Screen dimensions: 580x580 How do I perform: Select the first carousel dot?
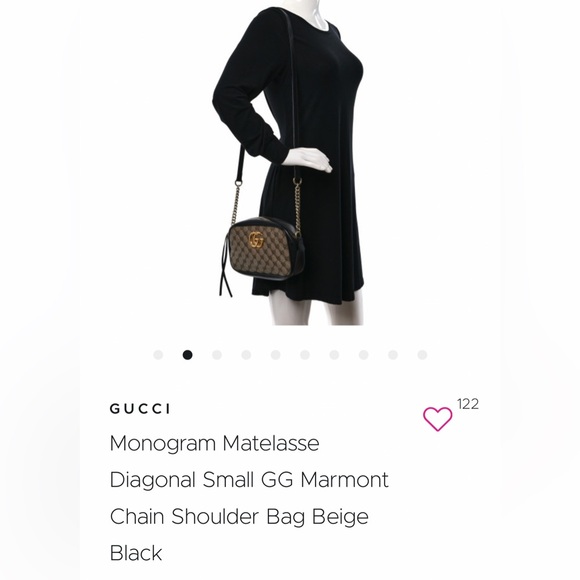[x=158, y=355]
